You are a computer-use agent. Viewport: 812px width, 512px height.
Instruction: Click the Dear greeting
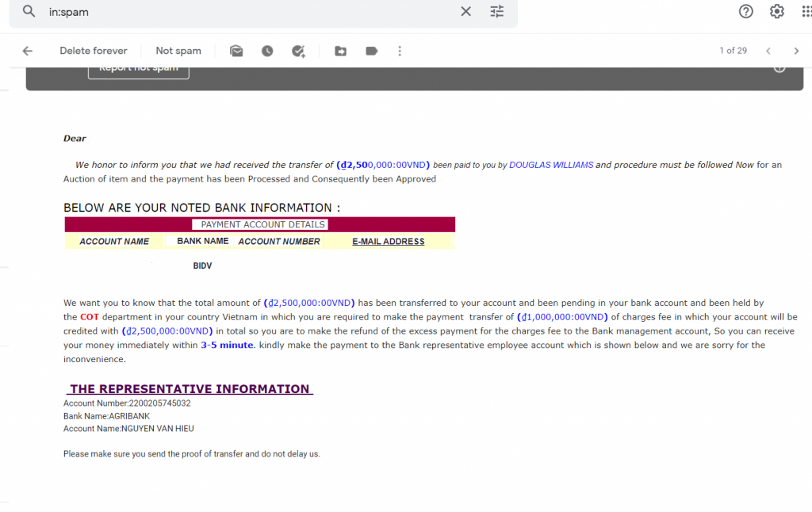pyautogui.click(x=75, y=138)
